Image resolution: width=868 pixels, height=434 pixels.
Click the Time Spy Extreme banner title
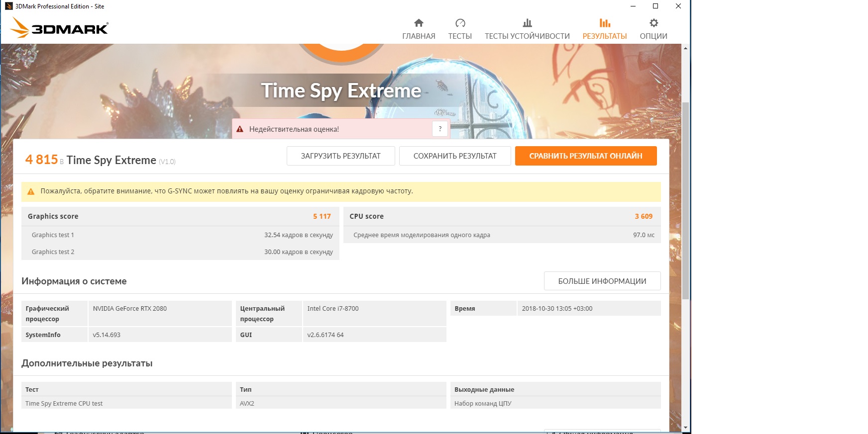tap(341, 91)
